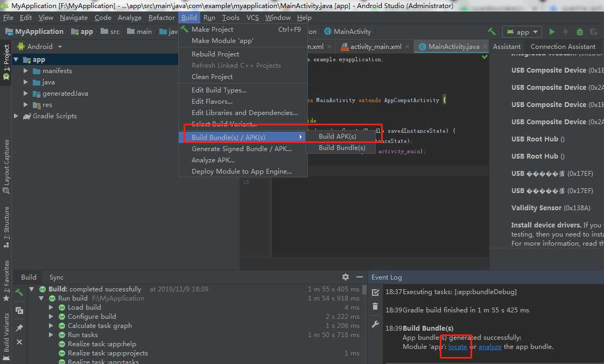Open the Build Variants side tab

tap(6, 338)
